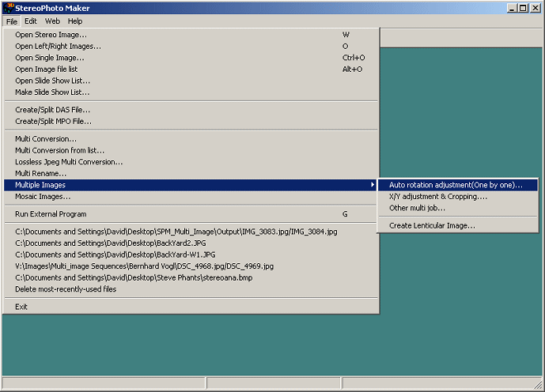Select Lossless Jpeg Multi Conversion...
Viewport: 545px width, 392px height.
point(191,162)
